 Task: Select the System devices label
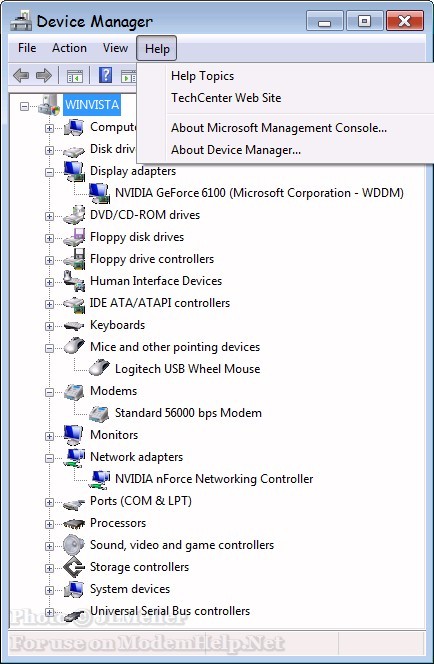click(x=130, y=589)
